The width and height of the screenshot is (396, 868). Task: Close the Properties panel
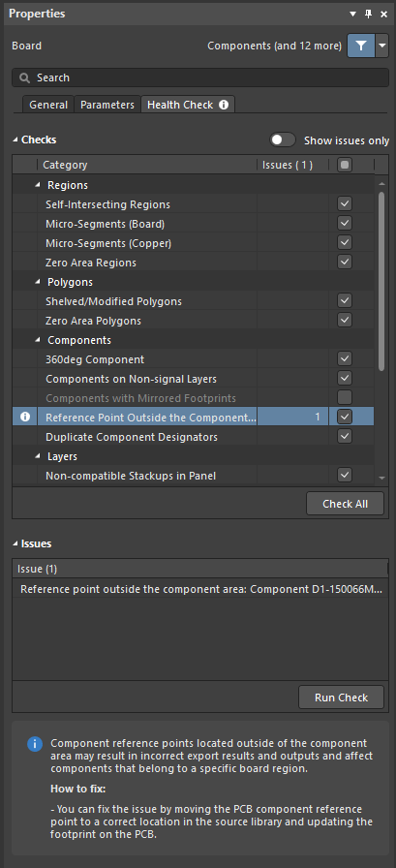pyautogui.click(x=383, y=15)
